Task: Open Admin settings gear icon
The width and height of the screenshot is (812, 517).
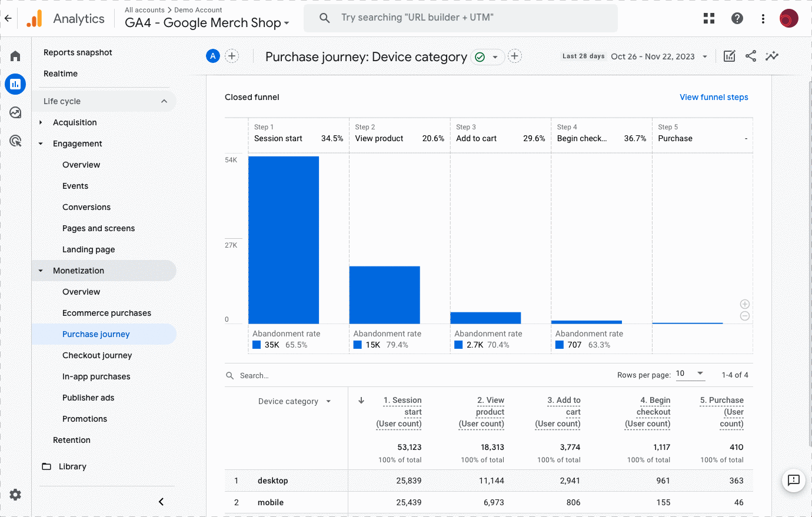Action: coord(15,495)
